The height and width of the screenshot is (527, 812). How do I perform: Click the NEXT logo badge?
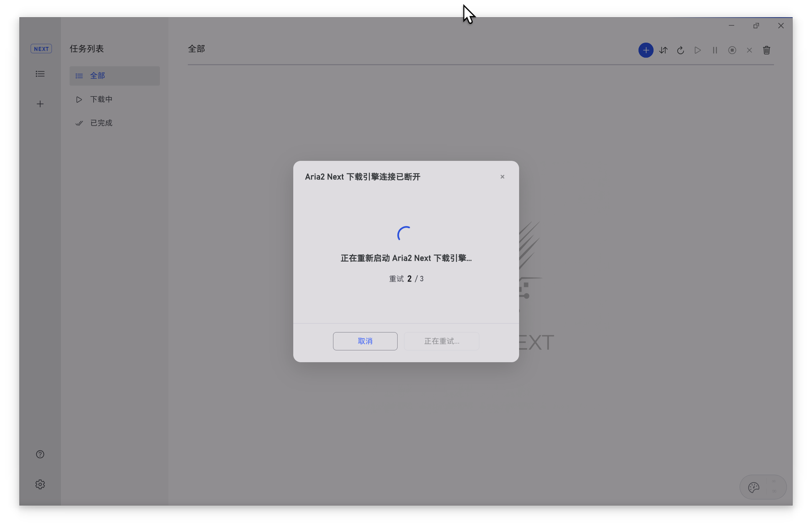pyautogui.click(x=41, y=49)
